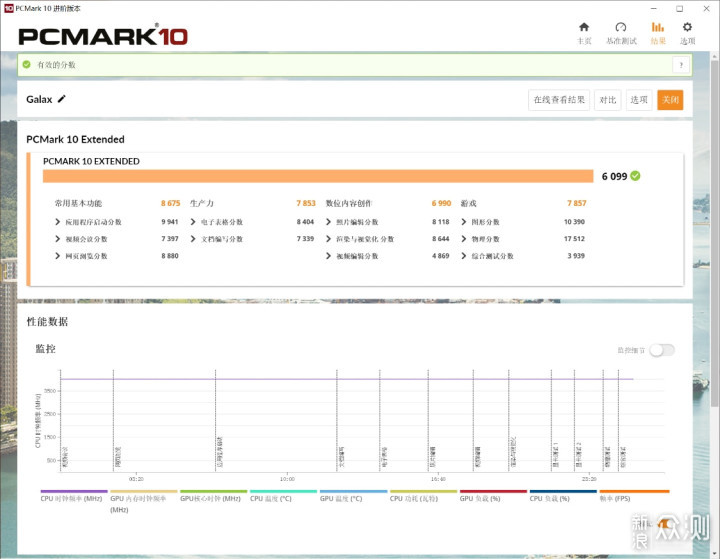Click the question mark help button
The image size is (720, 559).
click(x=681, y=65)
